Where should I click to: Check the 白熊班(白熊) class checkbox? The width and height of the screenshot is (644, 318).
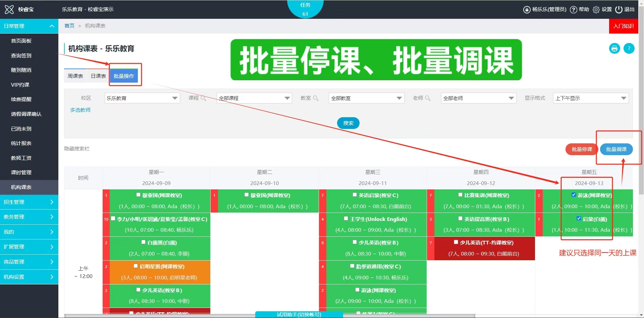pos(144,242)
